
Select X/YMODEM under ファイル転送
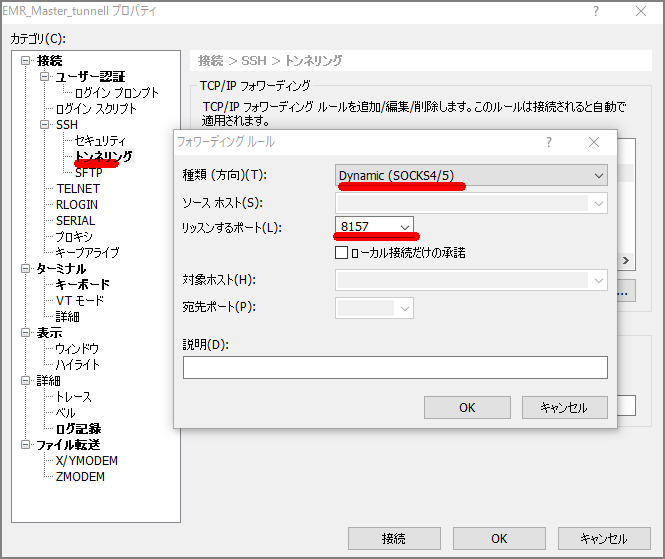(86, 461)
